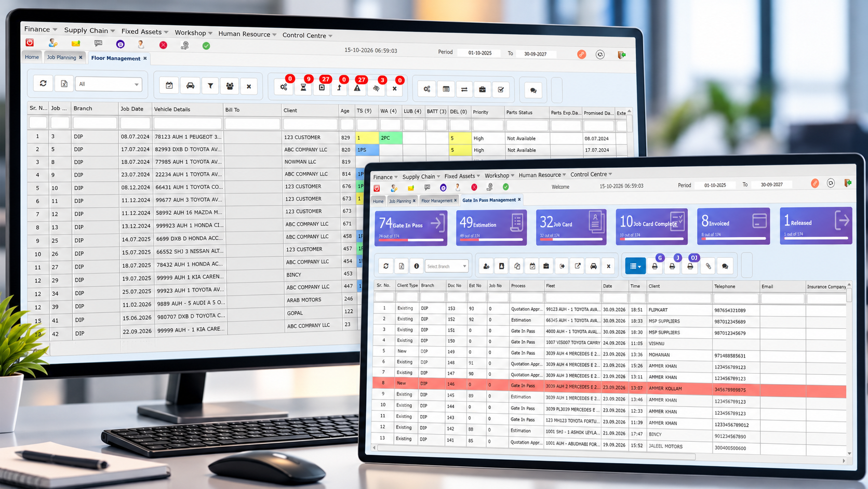Click Period start date field 01-10-2025 on monitor
868x489 pixels.
click(x=480, y=53)
